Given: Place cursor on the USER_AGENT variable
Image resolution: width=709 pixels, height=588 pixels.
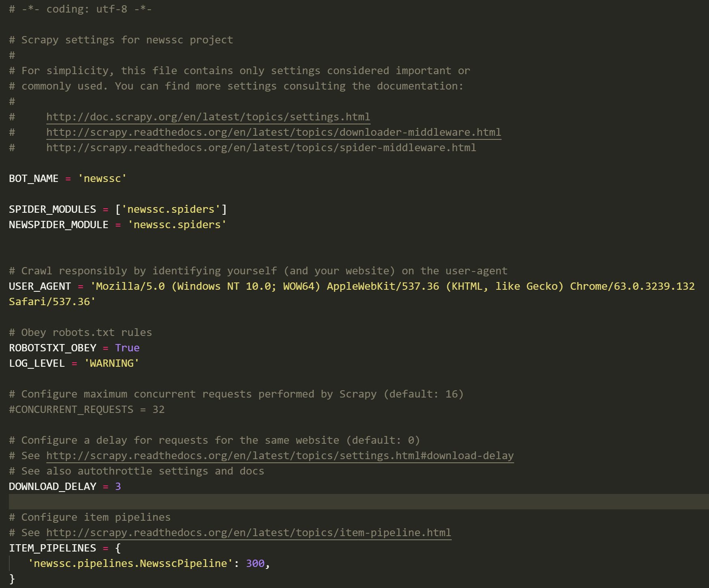Looking at the screenshot, I should [x=40, y=287].
